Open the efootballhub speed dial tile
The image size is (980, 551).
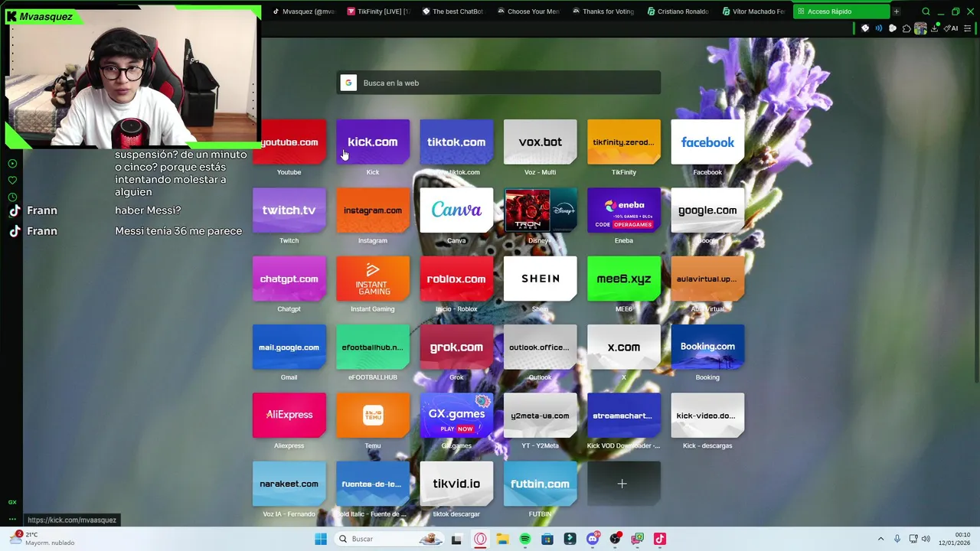373,347
